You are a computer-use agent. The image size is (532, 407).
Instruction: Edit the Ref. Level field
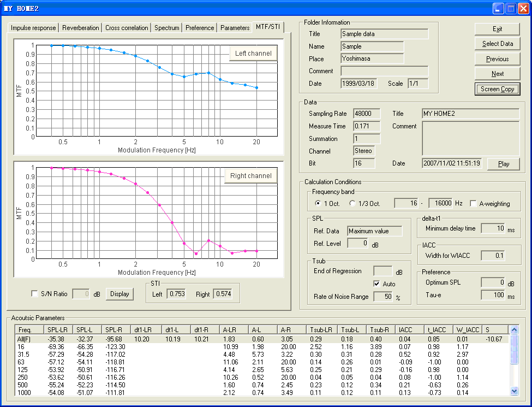(357, 243)
